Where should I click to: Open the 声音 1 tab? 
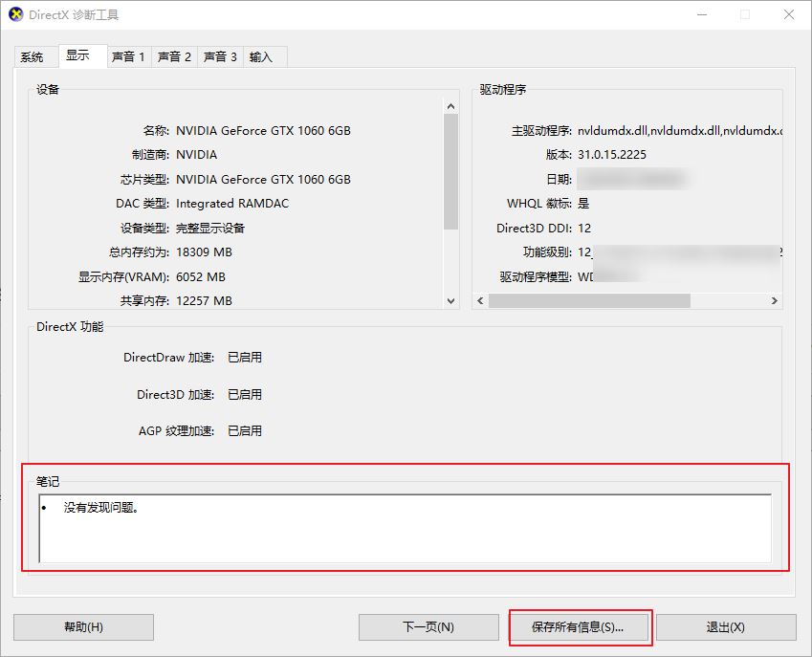pyautogui.click(x=128, y=57)
